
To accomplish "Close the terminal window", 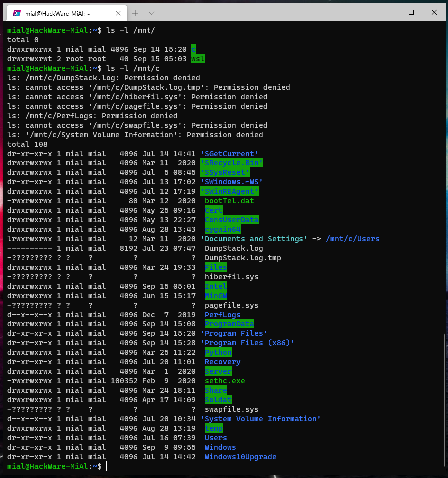I will [x=434, y=13].
